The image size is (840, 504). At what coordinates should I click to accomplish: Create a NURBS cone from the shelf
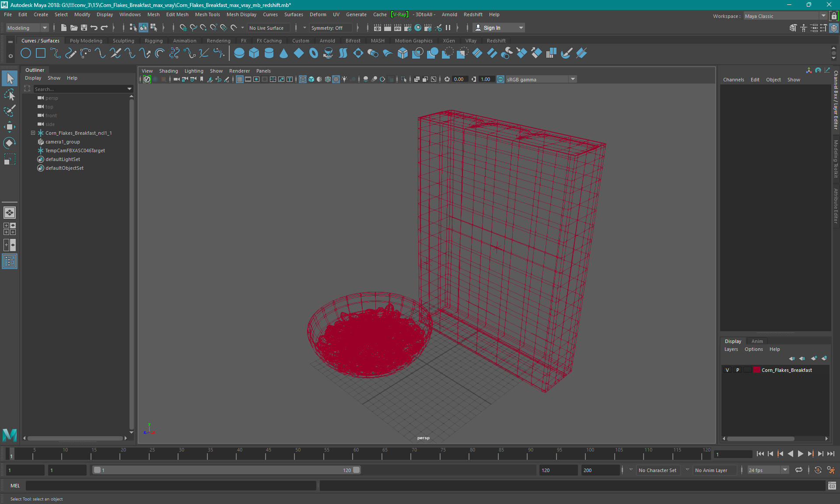click(x=284, y=53)
